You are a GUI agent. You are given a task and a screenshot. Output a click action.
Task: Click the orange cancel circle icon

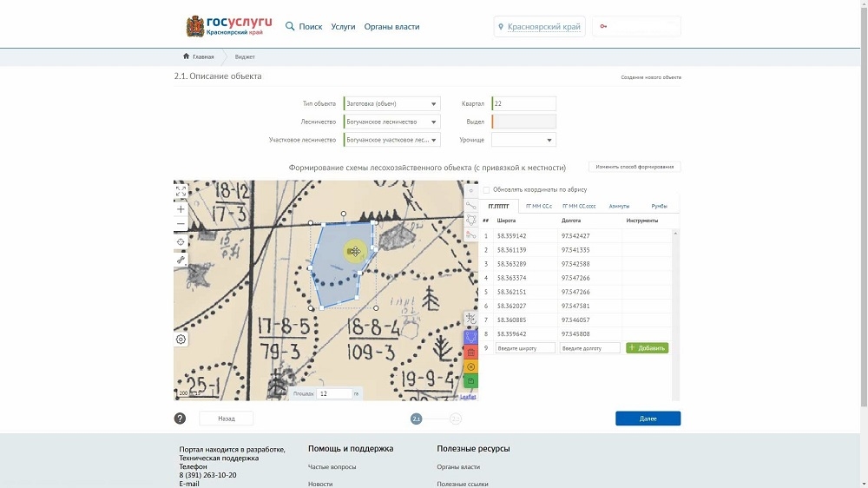click(x=470, y=366)
